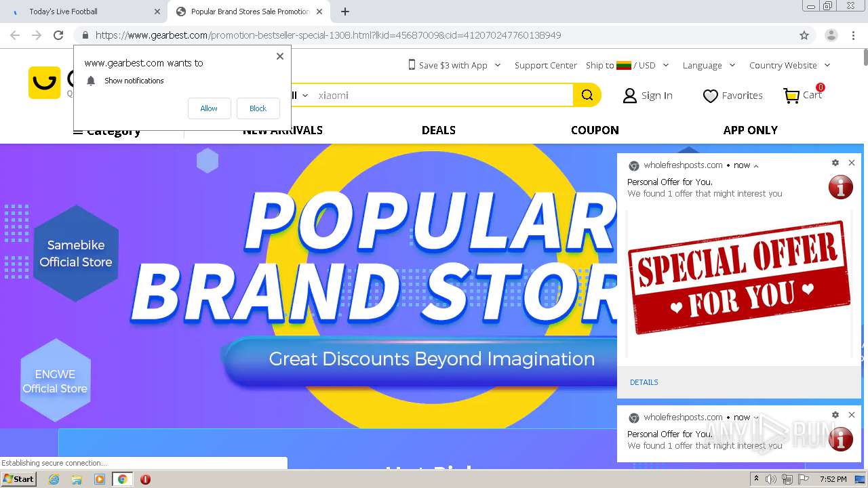
Task: Click the padlock site info icon
Action: (85, 35)
